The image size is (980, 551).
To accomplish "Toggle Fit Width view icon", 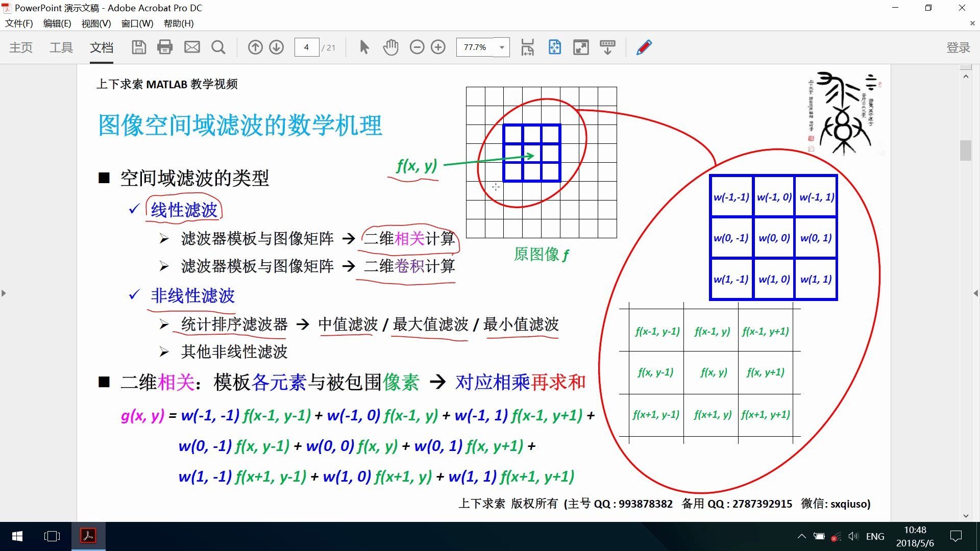I will point(528,47).
